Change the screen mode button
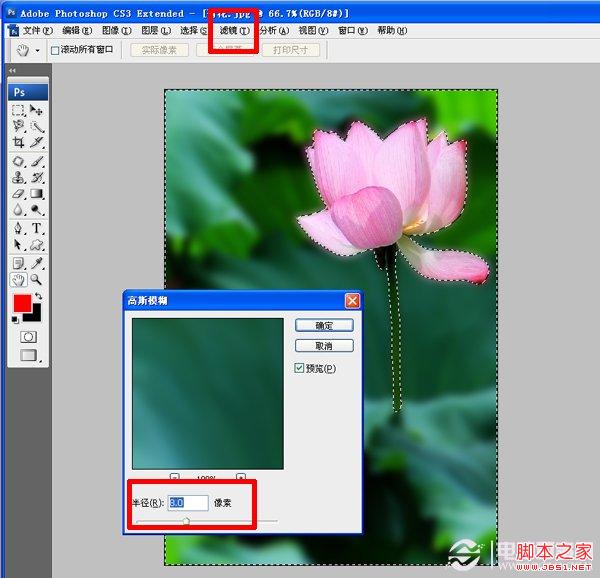 (29, 355)
